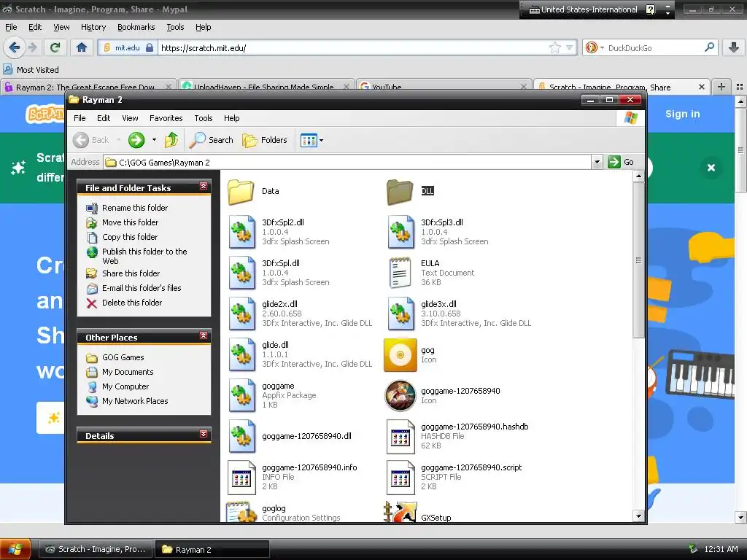Viewport: 747px width, 560px height.
Task: Select the goggame-1207658940.hashdb file icon
Action: pyautogui.click(x=400, y=436)
